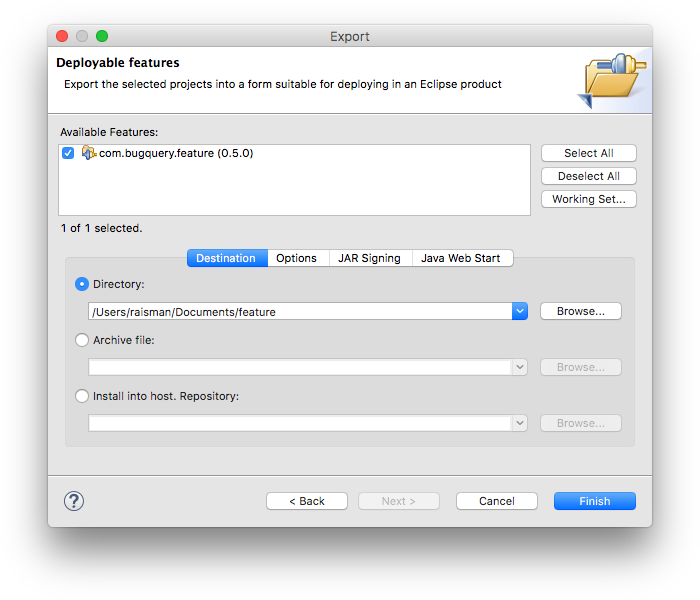
Task: Cancel the Export dialog
Action: (x=497, y=501)
